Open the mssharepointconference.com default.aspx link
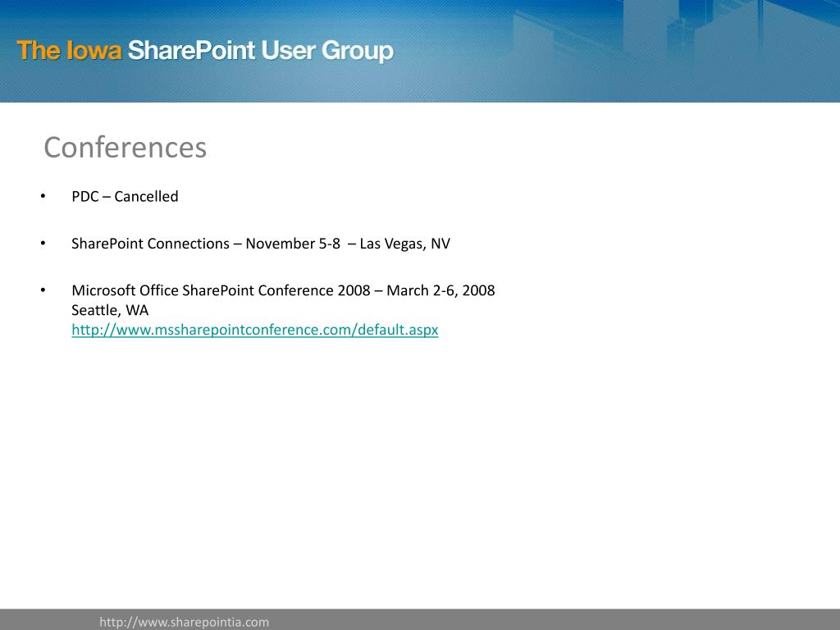 pyautogui.click(x=255, y=330)
